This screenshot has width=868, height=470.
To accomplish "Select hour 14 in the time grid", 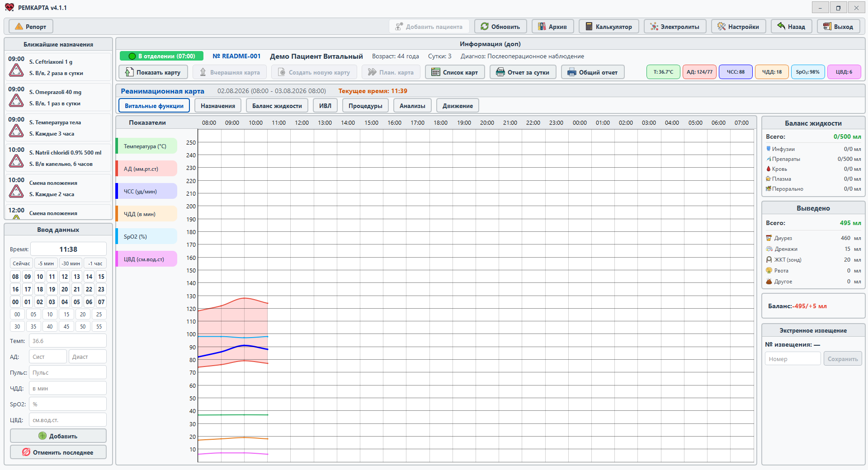I will pos(89,277).
